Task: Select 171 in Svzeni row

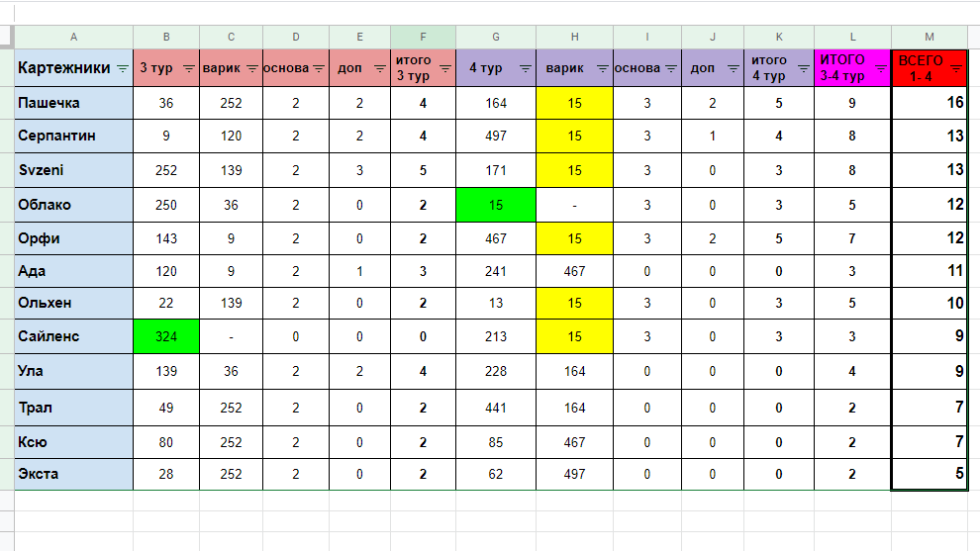Action: (x=496, y=170)
